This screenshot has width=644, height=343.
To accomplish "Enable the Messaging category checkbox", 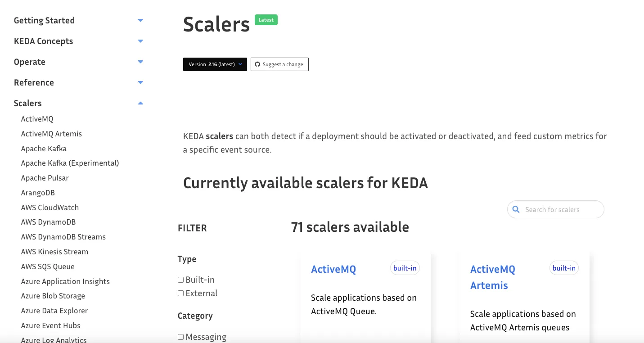I will [180, 337].
